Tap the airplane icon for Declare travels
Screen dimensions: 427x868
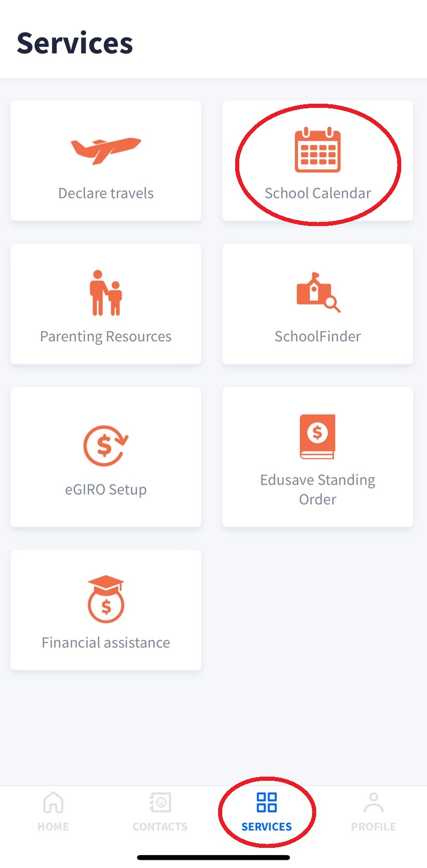106,150
